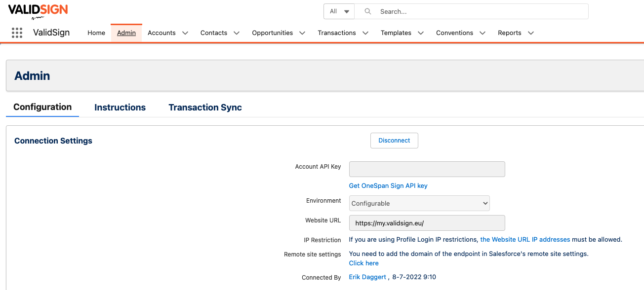Switch to the Transaction Sync sub-tab

(205, 107)
